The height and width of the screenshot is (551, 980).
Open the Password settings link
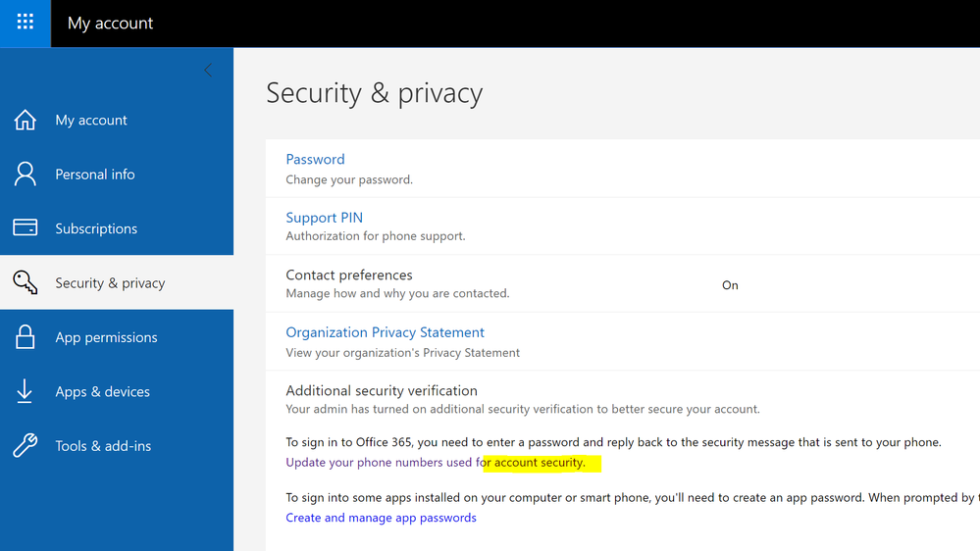315,159
